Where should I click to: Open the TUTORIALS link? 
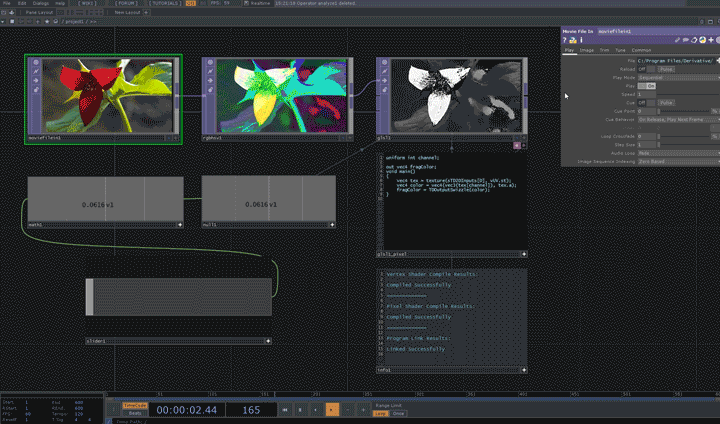pos(165,3)
